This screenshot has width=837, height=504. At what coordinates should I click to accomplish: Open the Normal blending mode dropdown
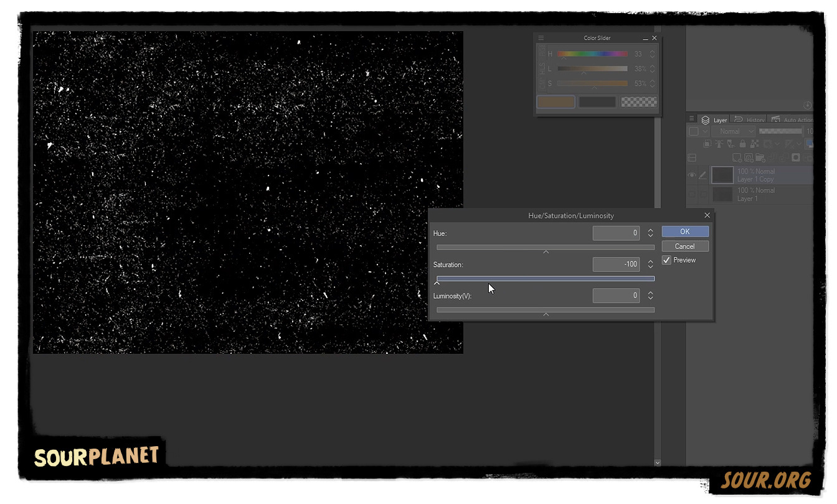coord(733,131)
